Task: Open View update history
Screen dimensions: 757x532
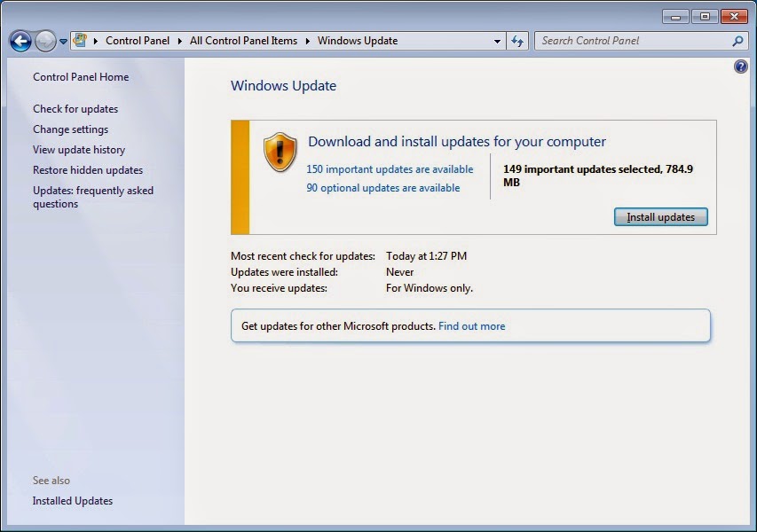Action: [79, 150]
